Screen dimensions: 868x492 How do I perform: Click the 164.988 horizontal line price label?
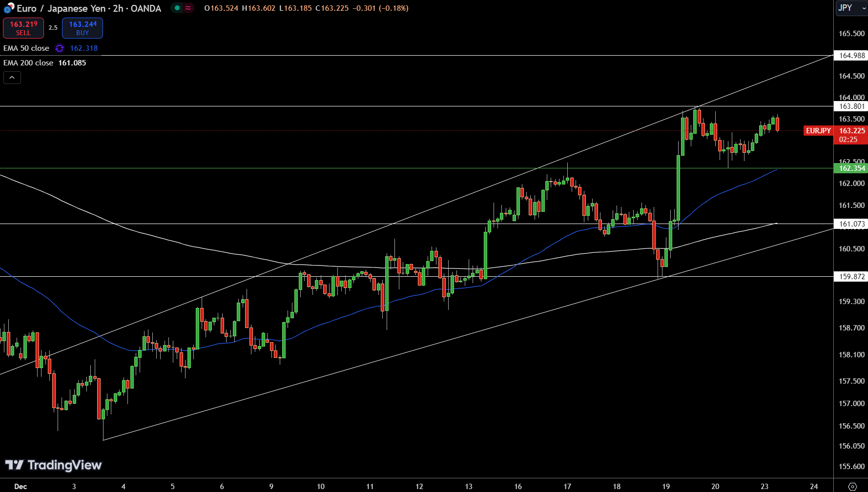852,56
